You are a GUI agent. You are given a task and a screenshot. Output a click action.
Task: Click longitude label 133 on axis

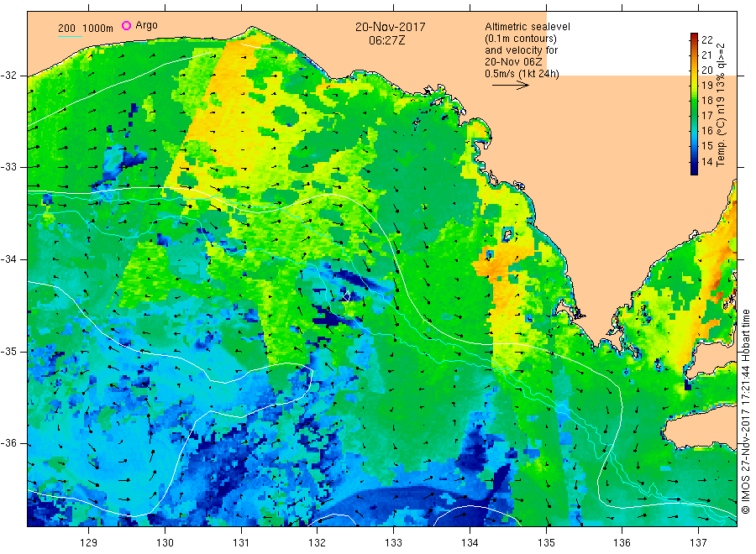pyautogui.click(x=393, y=543)
